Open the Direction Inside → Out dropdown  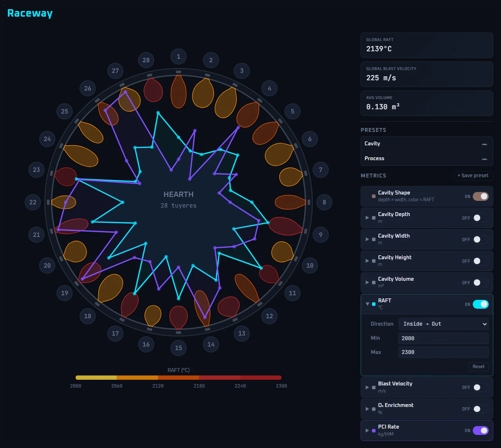tap(443, 324)
